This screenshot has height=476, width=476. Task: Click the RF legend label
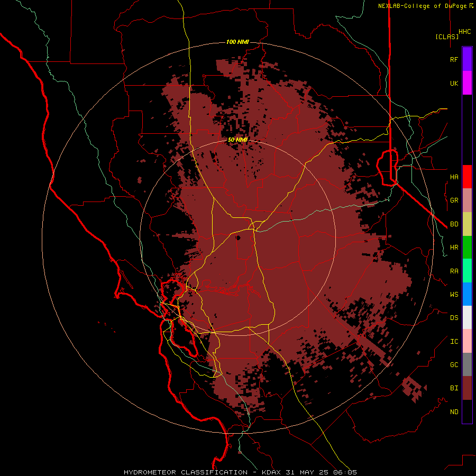(x=454, y=60)
